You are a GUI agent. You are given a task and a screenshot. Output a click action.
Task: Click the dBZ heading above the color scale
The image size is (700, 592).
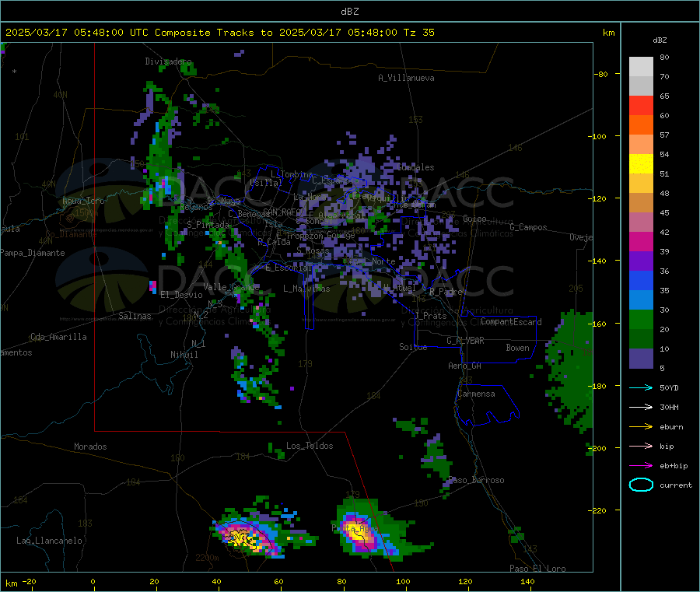[660, 40]
